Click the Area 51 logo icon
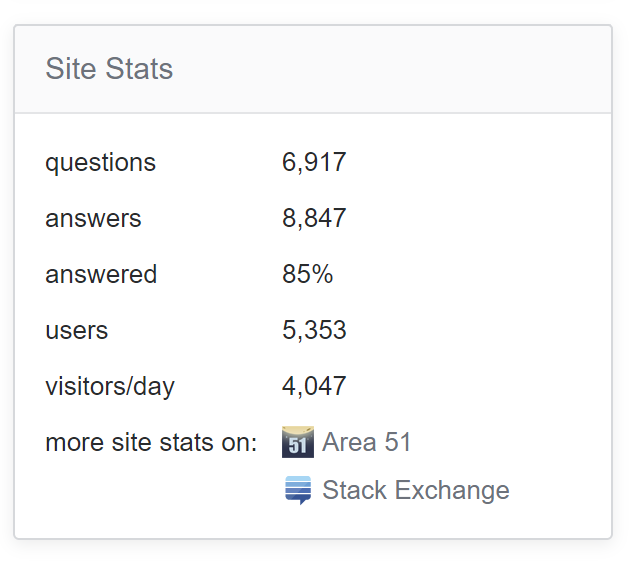The image size is (630, 561). click(x=298, y=442)
